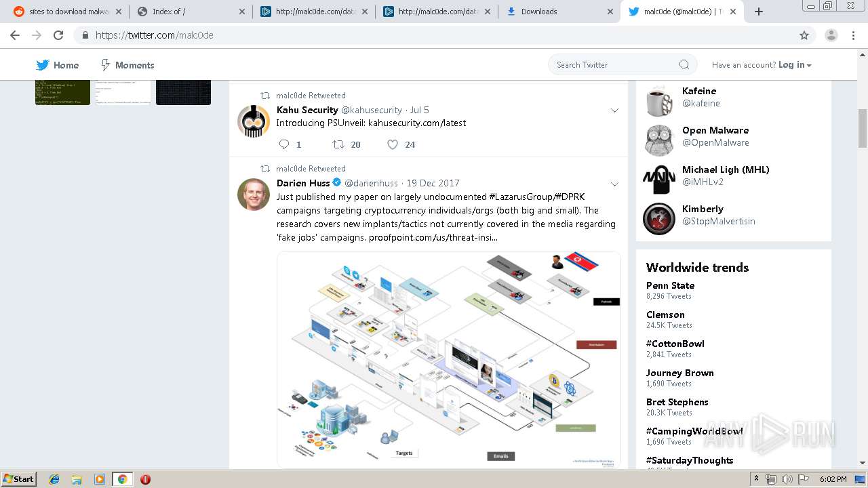Image resolution: width=868 pixels, height=488 pixels.
Task: Click the 19 Dec 2017 tweet date
Action: [433, 183]
